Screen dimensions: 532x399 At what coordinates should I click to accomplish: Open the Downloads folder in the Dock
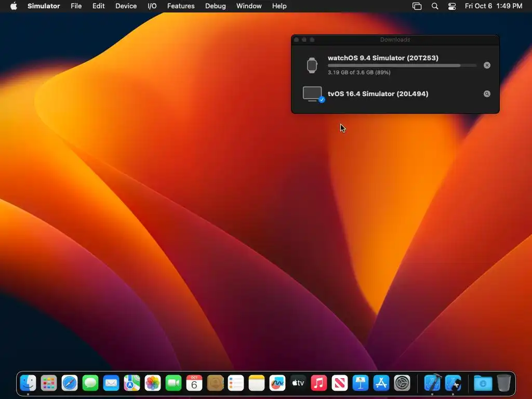click(x=483, y=383)
